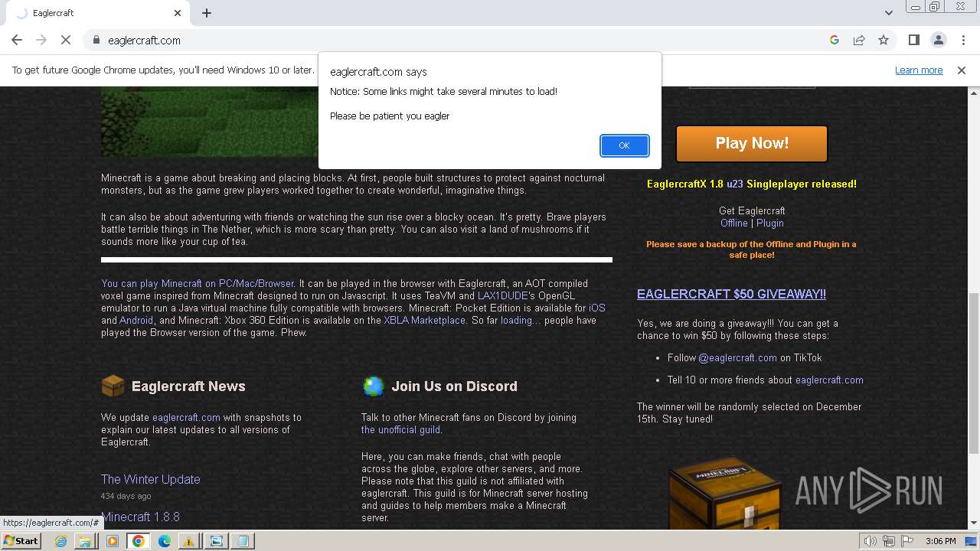
Task: Open the Windows Start button
Action: tap(21, 540)
